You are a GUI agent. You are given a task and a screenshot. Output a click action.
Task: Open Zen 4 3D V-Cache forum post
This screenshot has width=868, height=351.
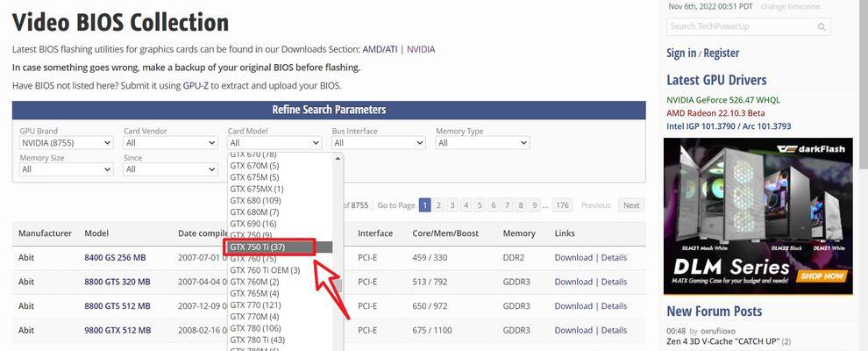pyautogui.click(x=723, y=341)
